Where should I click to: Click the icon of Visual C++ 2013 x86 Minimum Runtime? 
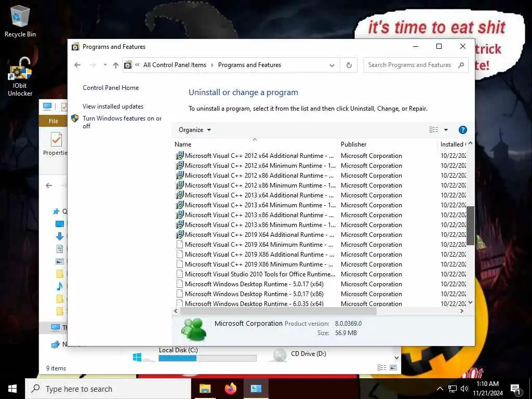[x=179, y=224]
